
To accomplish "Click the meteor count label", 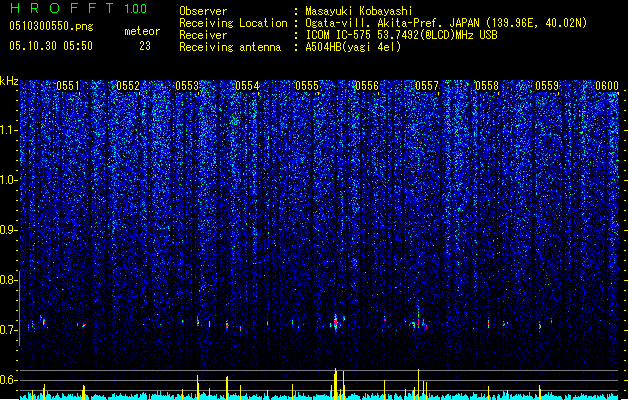I will click(x=142, y=31).
